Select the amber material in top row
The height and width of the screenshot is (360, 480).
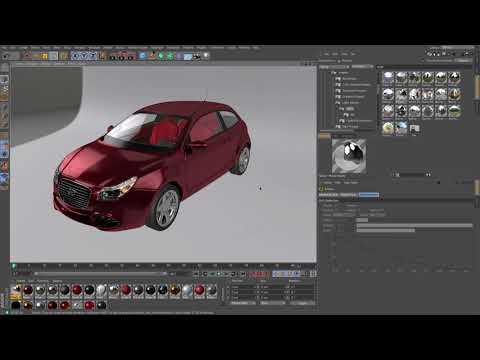coord(175,291)
